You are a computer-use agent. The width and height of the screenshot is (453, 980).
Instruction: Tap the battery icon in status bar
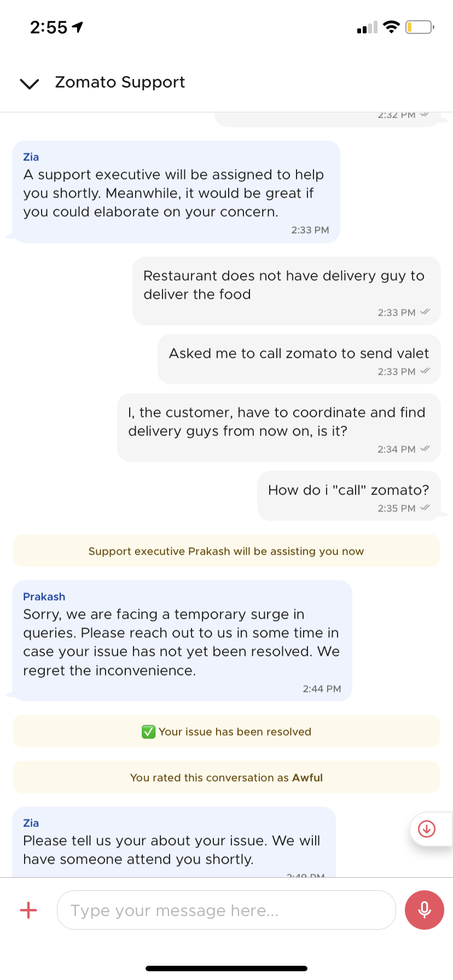coord(419,27)
